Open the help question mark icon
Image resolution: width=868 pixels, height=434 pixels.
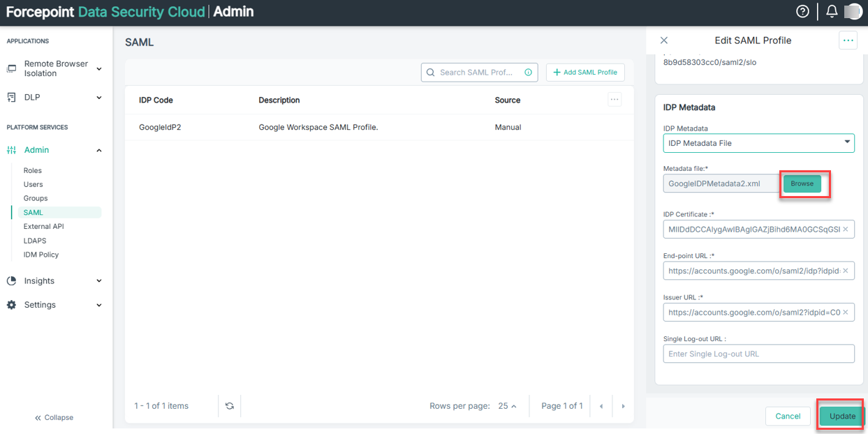(x=803, y=12)
